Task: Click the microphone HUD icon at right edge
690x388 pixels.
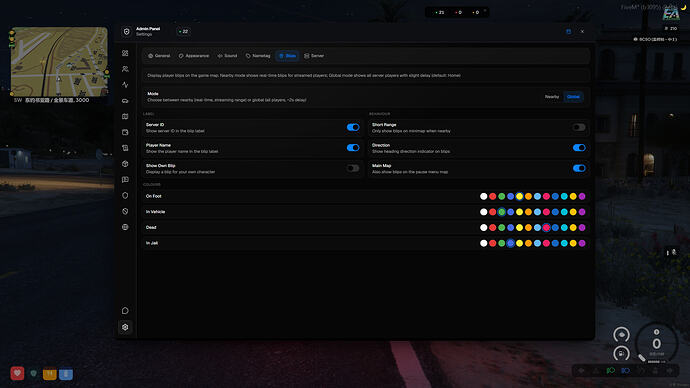Action: point(674,253)
